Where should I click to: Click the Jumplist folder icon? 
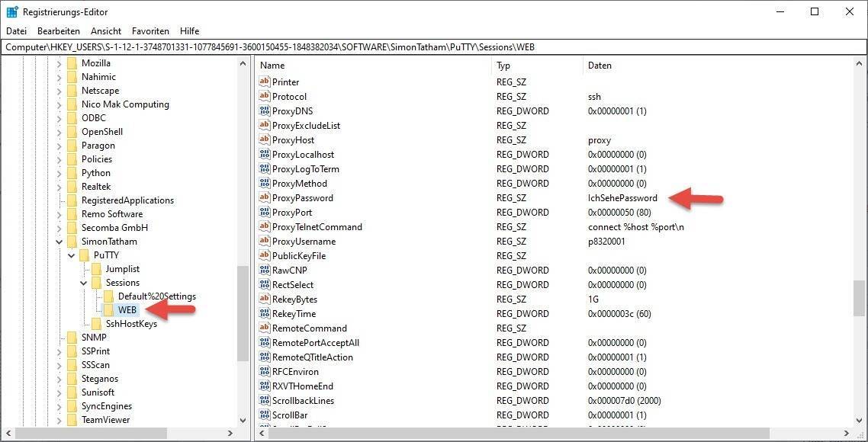[96, 269]
